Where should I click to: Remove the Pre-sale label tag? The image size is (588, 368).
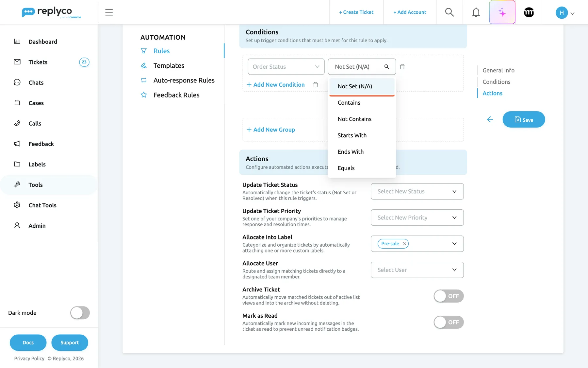tap(404, 244)
